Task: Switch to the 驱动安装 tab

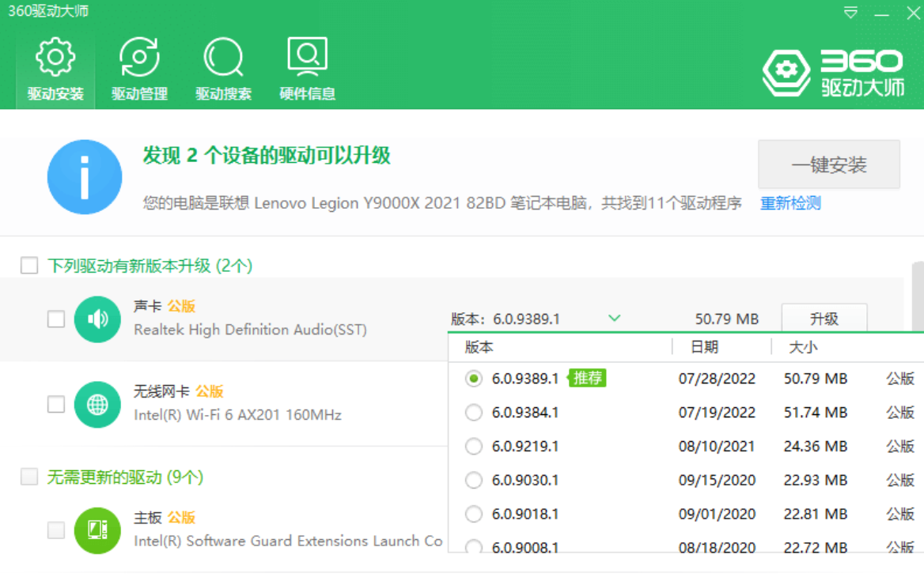Action: click(55, 70)
